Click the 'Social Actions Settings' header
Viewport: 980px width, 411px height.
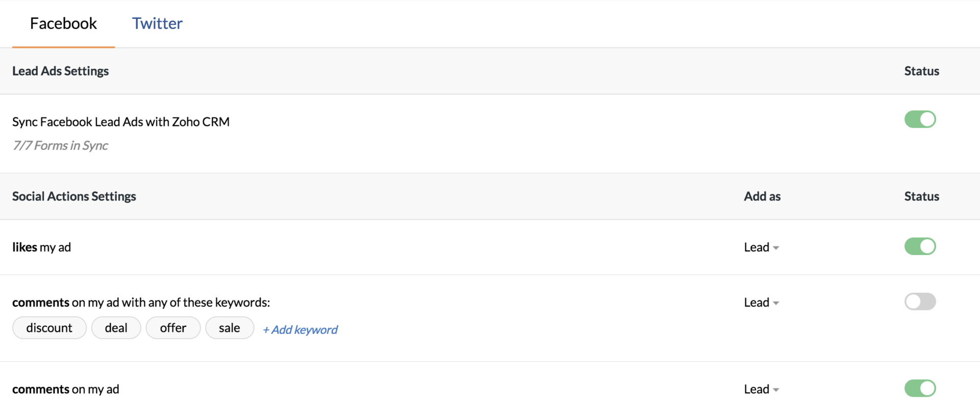74,196
